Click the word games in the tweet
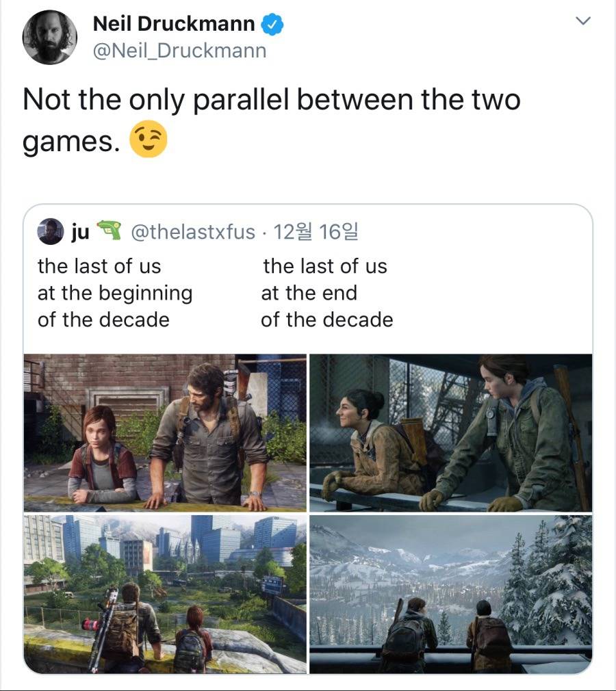Image resolution: width=616 pixels, height=691 pixels. 71,142
